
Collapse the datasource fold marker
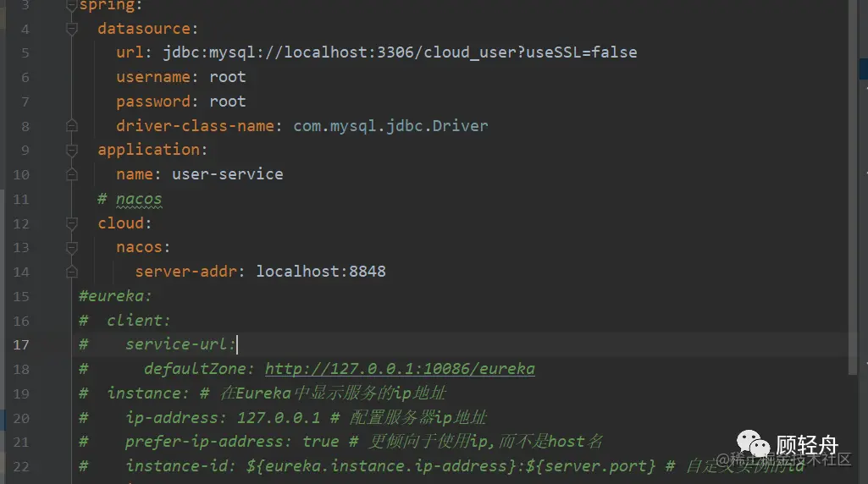tap(71, 28)
